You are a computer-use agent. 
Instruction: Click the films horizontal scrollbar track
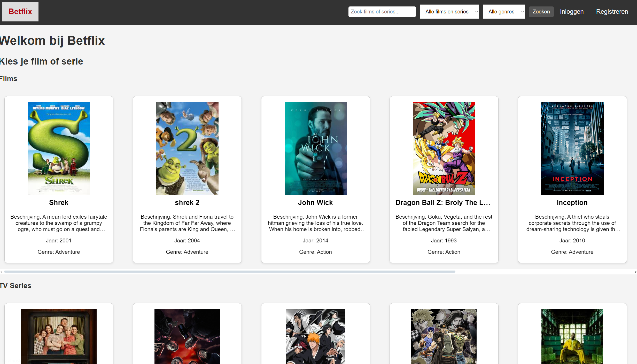542,272
